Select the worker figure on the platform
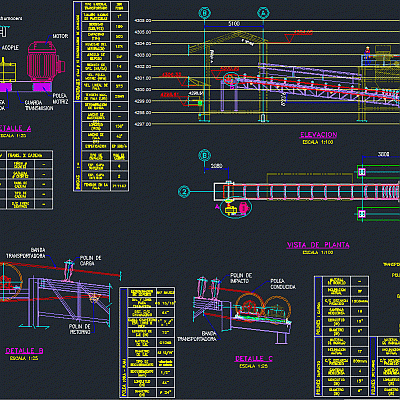The height and width of the screenshot is (400, 400). pos(367,55)
